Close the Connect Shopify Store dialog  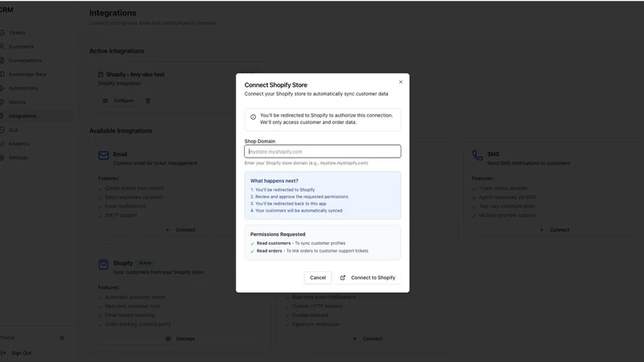coord(400,82)
